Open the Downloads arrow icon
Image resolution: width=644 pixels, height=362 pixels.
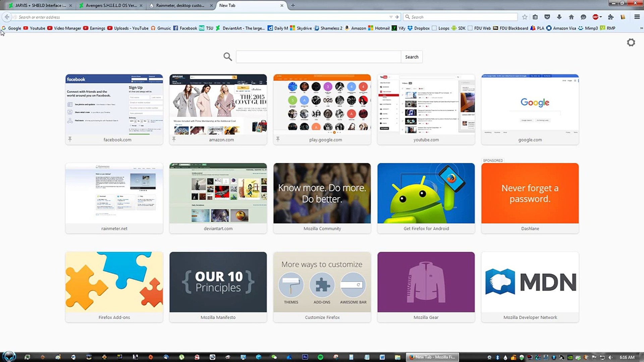coord(559,17)
